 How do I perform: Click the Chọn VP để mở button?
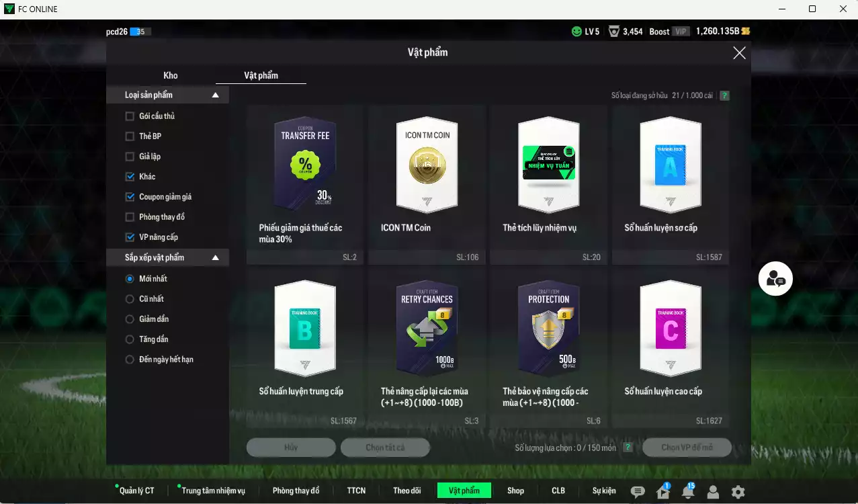pyautogui.click(x=687, y=448)
